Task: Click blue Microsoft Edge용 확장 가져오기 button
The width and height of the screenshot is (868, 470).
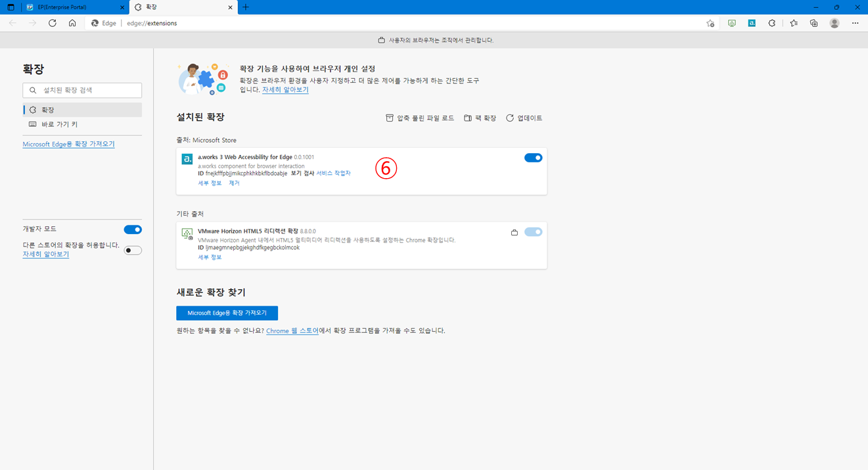Action: pyautogui.click(x=227, y=313)
